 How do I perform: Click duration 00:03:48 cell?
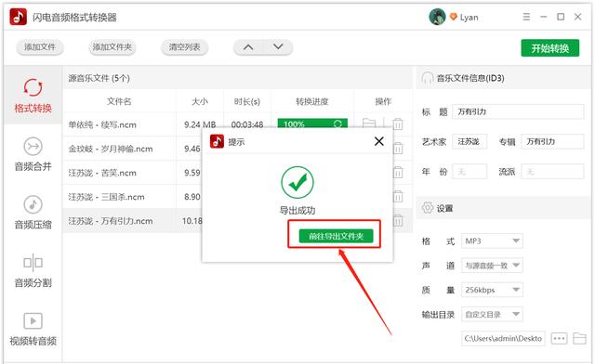pyautogui.click(x=247, y=124)
